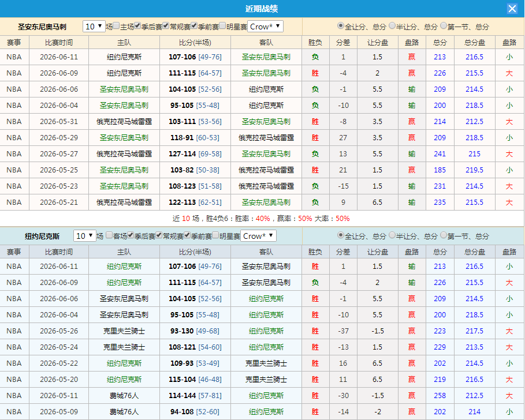Click 总分盘 column header in Knicks table

(x=475, y=252)
